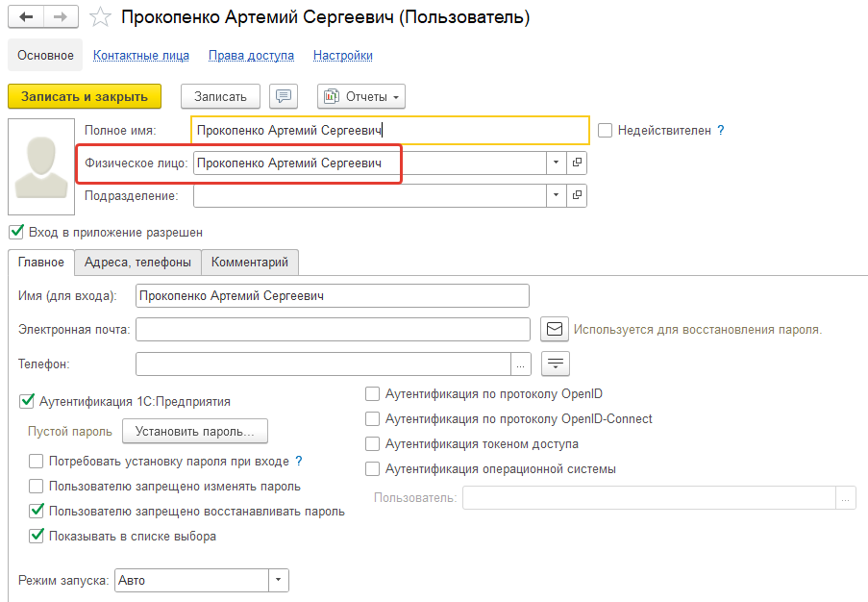
Task: Uncheck Вход в приложение разрешен
Action: [x=16, y=232]
